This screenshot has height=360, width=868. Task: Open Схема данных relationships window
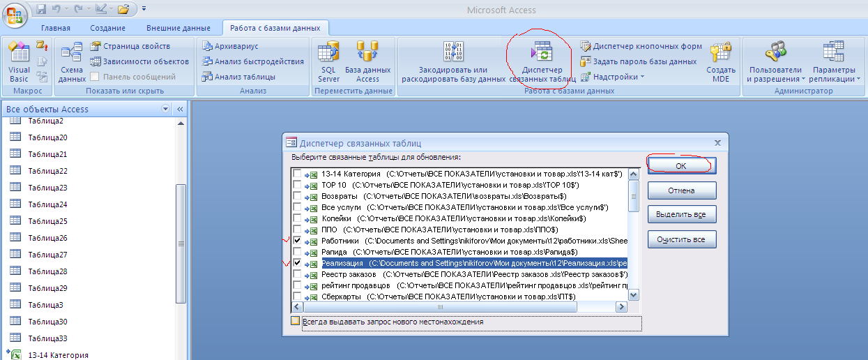pos(72,61)
